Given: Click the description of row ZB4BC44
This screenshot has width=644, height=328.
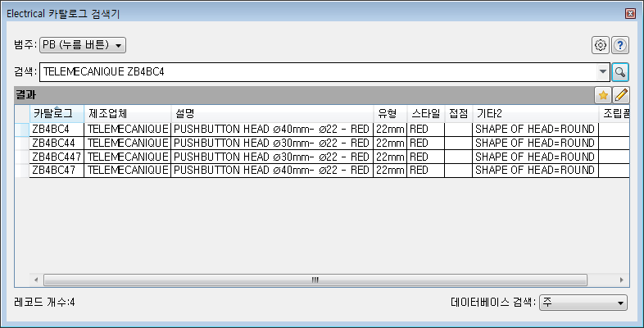Looking at the screenshot, I should pos(272,143).
